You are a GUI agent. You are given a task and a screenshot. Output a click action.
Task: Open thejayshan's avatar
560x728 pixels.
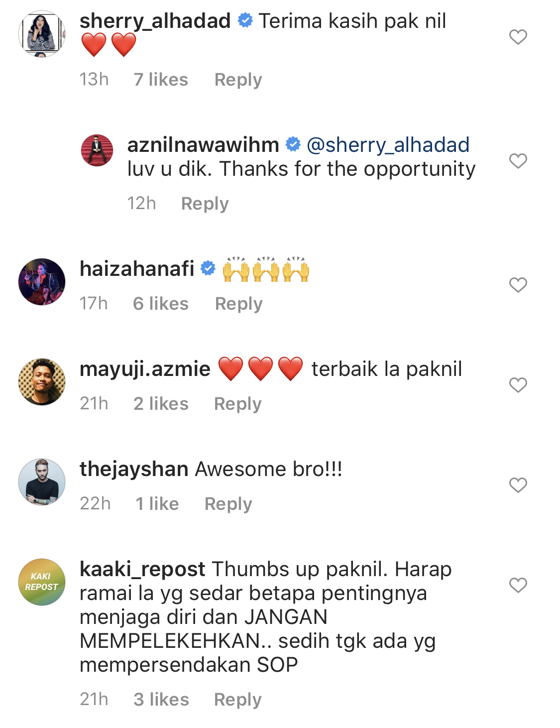coord(42,482)
